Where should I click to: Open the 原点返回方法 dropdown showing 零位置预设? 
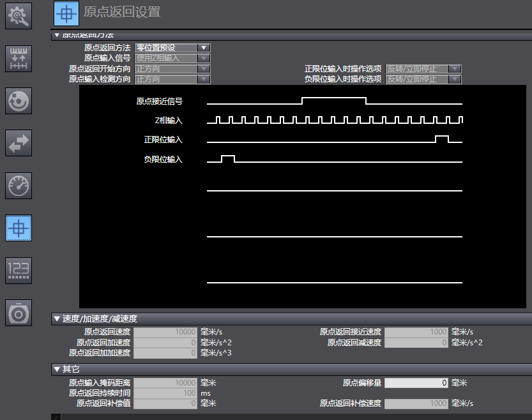click(172, 48)
